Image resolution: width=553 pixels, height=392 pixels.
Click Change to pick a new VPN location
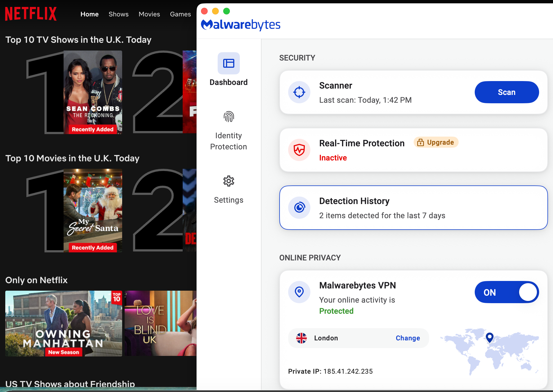(x=408, y=338)
